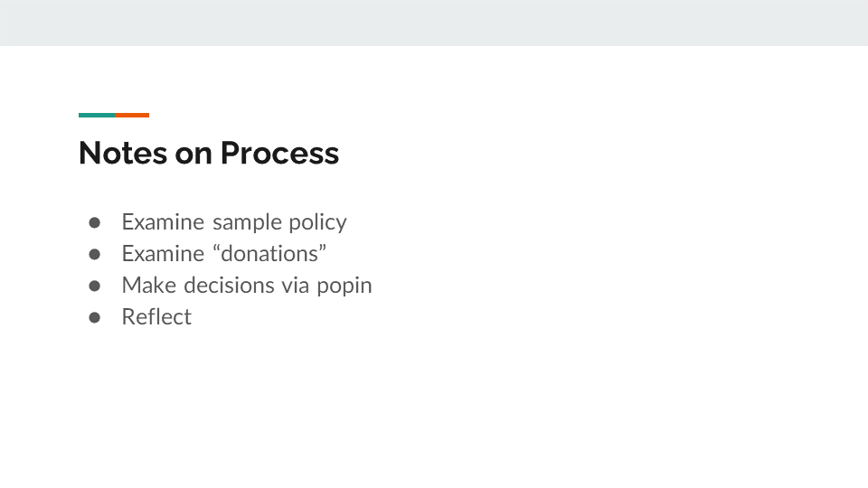Viewport: 868px width, 488px height.
Task: Click the word "decisions" in third bullet
Action: click(228, 286)
